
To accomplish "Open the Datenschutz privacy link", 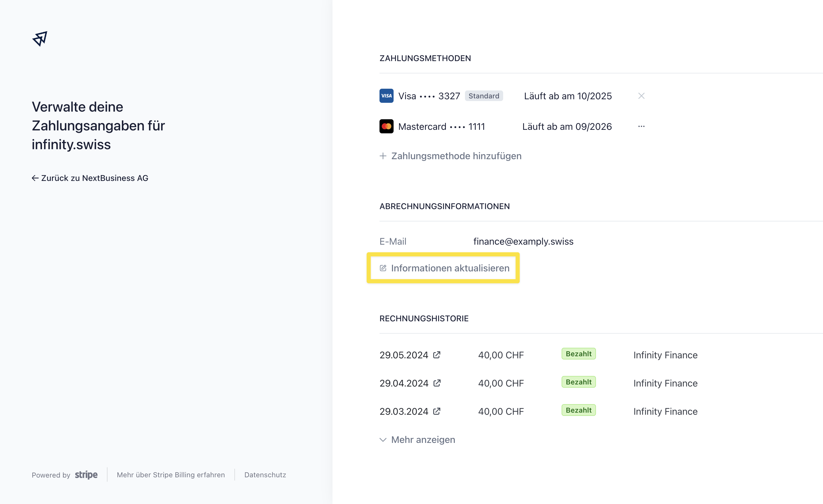I will click(265, 475).
